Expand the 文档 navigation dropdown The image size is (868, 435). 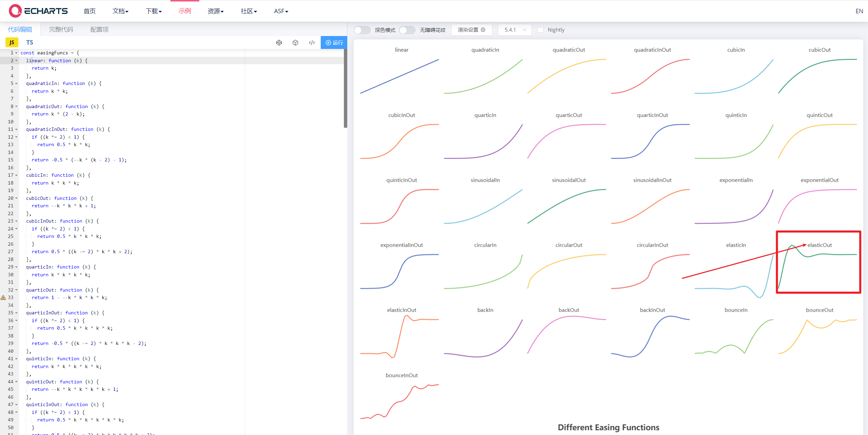[120, 11]
